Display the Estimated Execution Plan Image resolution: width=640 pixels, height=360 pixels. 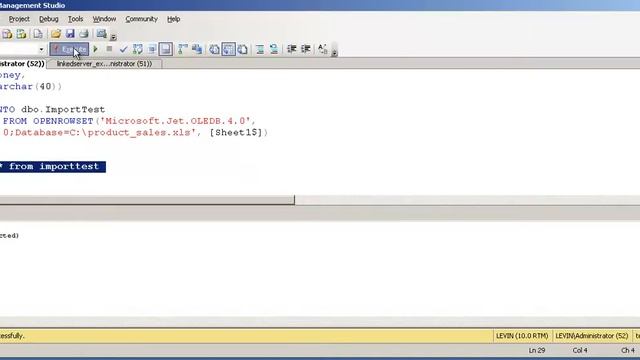[138, 49]
